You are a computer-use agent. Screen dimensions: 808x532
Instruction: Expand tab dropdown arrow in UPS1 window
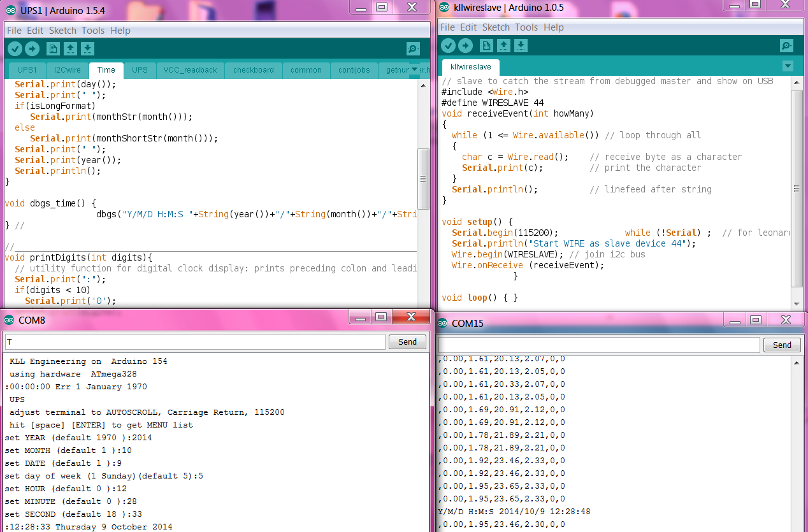[415, 69]
